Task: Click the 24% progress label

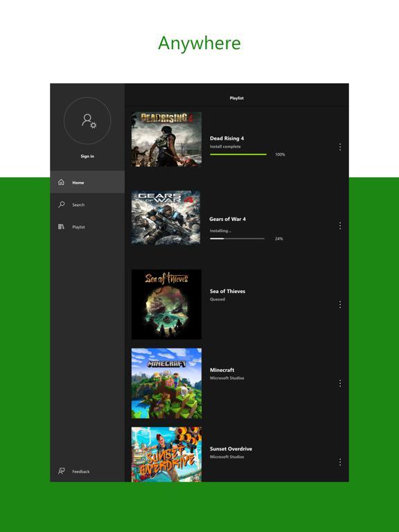Action: coord(279,238)
